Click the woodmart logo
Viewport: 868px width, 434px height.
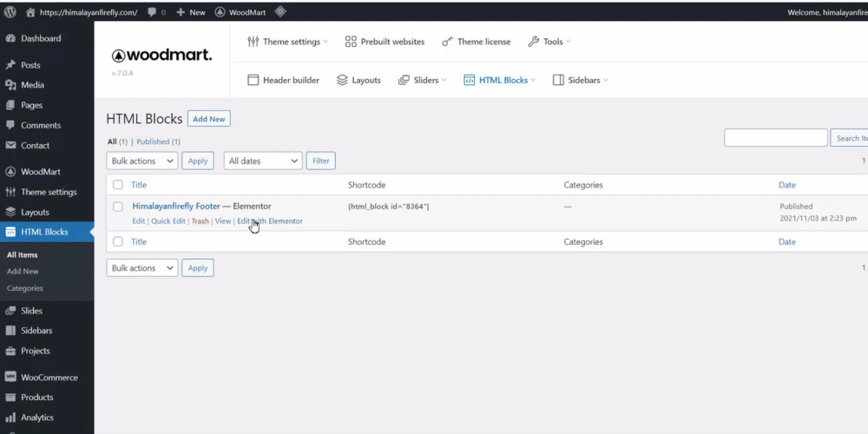click(161, 56)
